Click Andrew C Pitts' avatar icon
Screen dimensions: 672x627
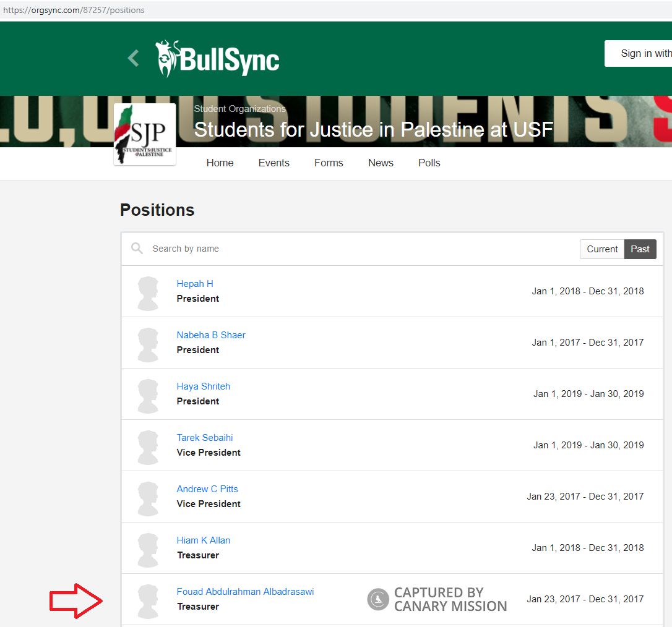click(149, 497)
